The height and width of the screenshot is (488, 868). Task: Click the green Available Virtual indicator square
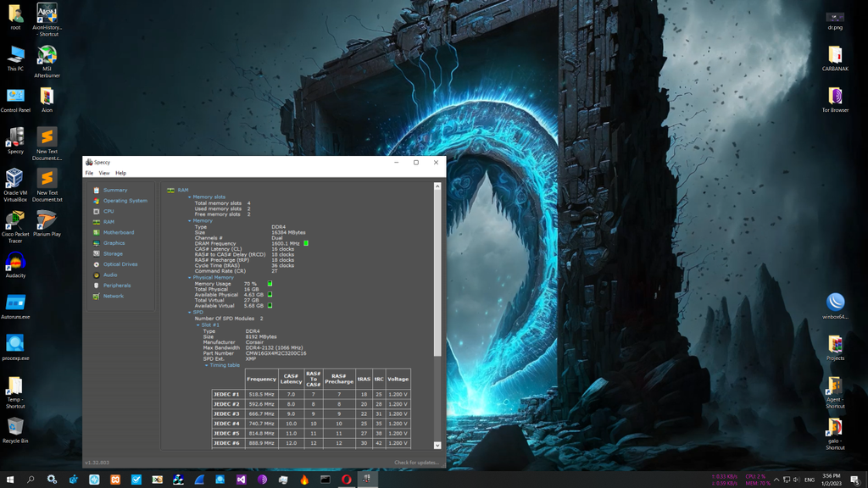pyautogui.click(x=270, y=306)
